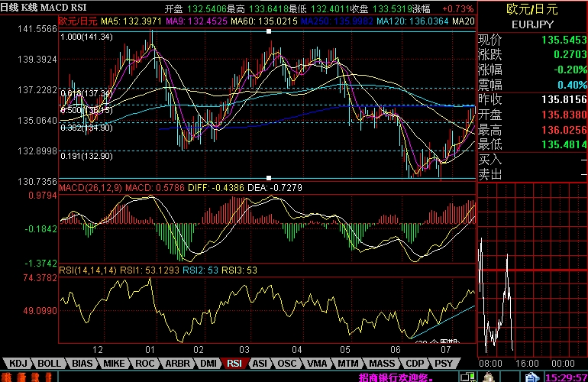Screen dimensions: 588x382
Task: Click the 16:00 time axis label
Action: click(527, 363)
